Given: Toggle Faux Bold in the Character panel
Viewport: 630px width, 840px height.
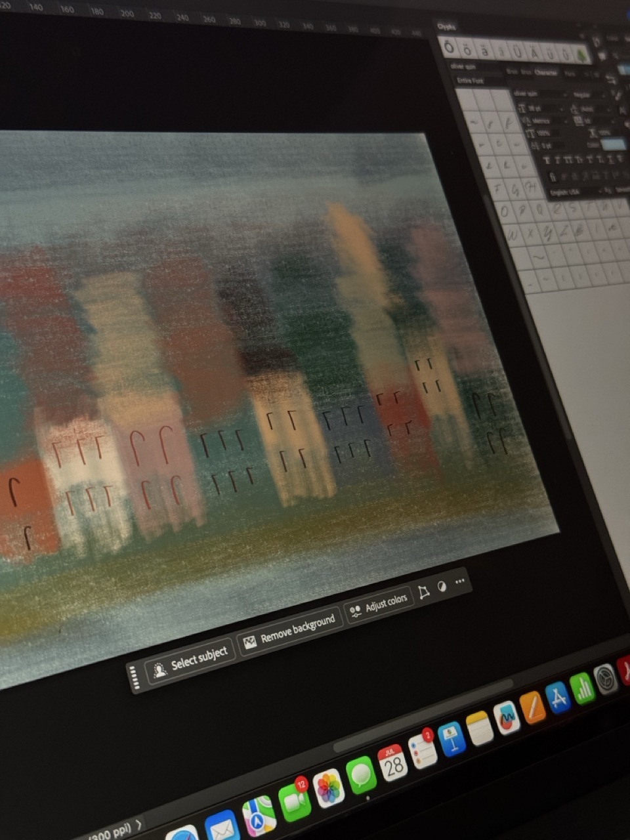Looking at the screenshot, I should (546, 159).
